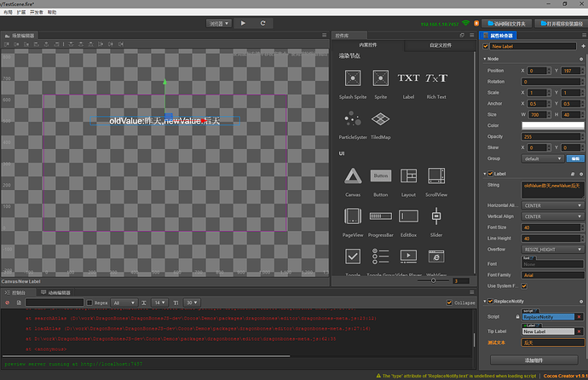Toggle the New Label node active checkbox
This screenshot has height=380, width=588.
pyautogui.click(x=486, y=46)
